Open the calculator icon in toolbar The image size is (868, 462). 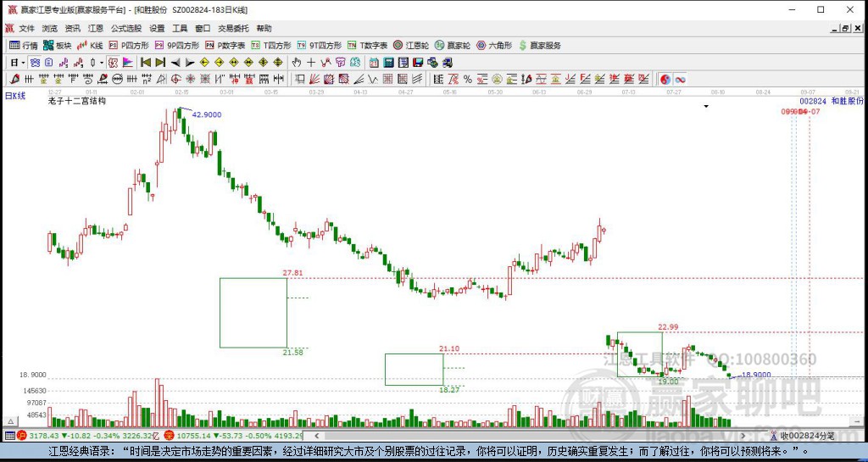point(388,63)
